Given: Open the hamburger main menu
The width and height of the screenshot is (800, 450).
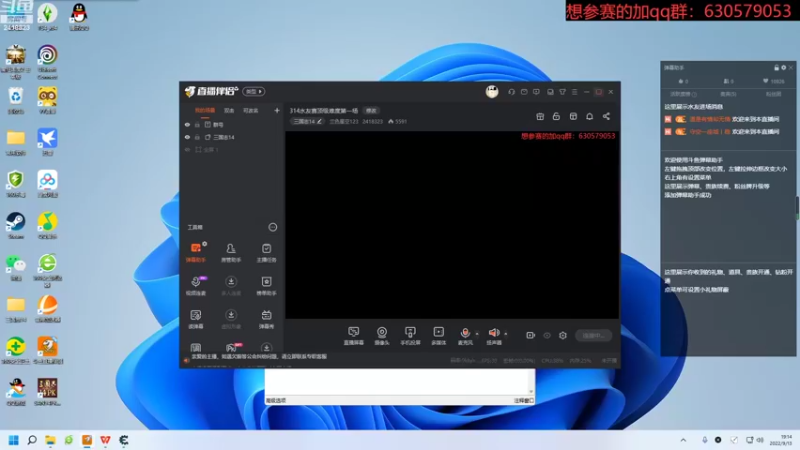Looking at the screenshot, I should click(574, 92).
